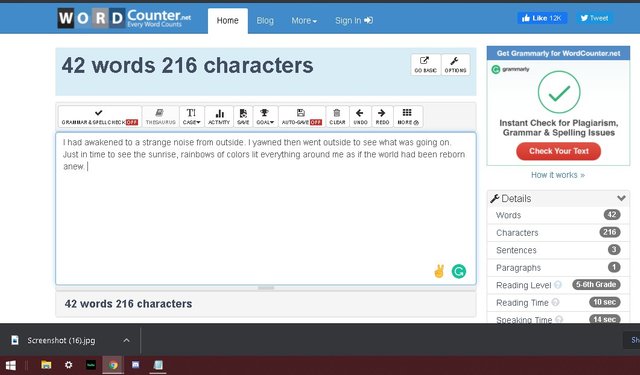Click the green Grammarly icon in editor
640x375 pixels.
point(459,271)
